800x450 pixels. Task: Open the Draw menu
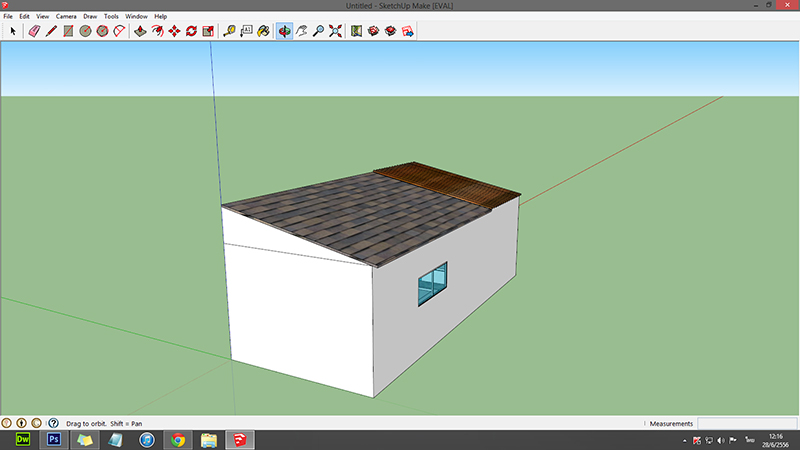90,17
